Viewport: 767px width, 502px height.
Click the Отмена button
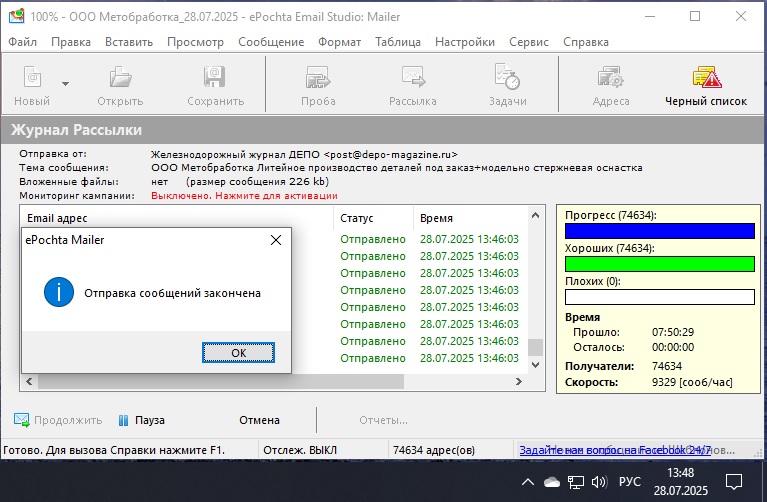(x=259, y=420)
